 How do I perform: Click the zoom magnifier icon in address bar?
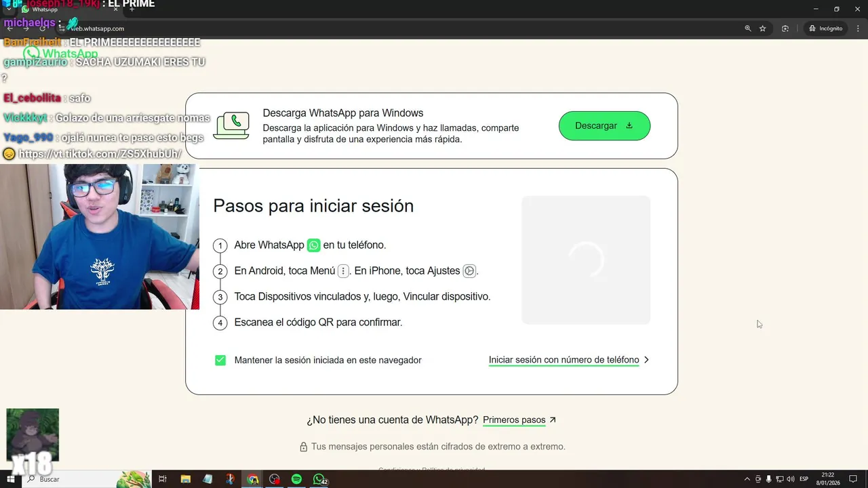click(x=748, y=28)
